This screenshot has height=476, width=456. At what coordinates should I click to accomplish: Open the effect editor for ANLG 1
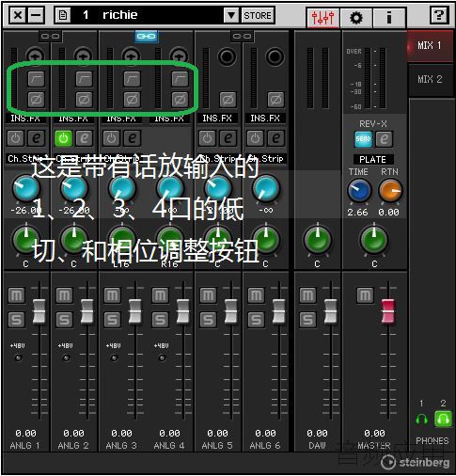pos(37,138)
